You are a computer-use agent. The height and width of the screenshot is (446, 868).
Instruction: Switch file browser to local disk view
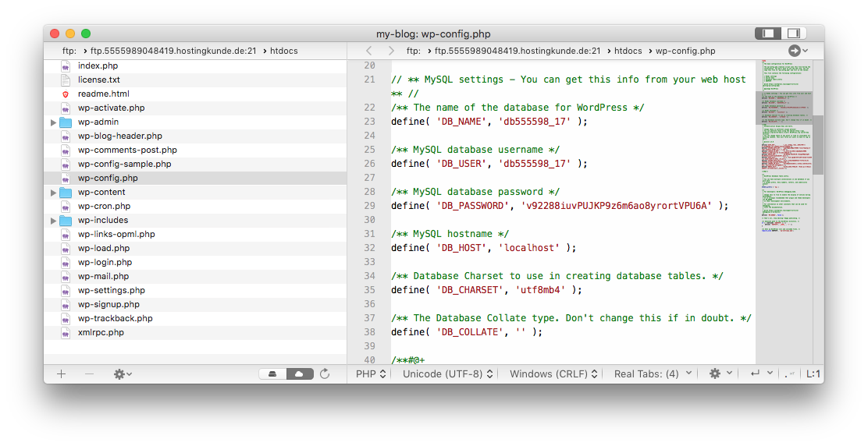[x=272, y=374]
